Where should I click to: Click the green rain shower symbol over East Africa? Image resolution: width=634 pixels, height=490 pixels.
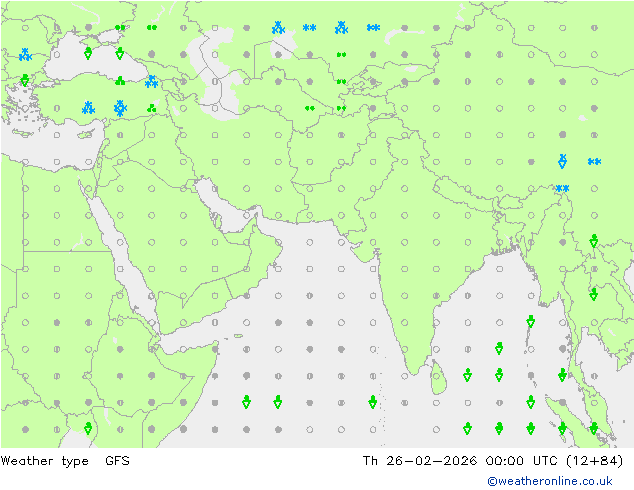pos(88,428)
